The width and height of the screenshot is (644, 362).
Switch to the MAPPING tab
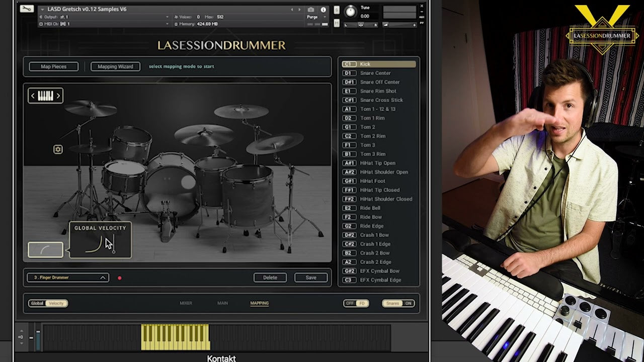coord(260,303)
